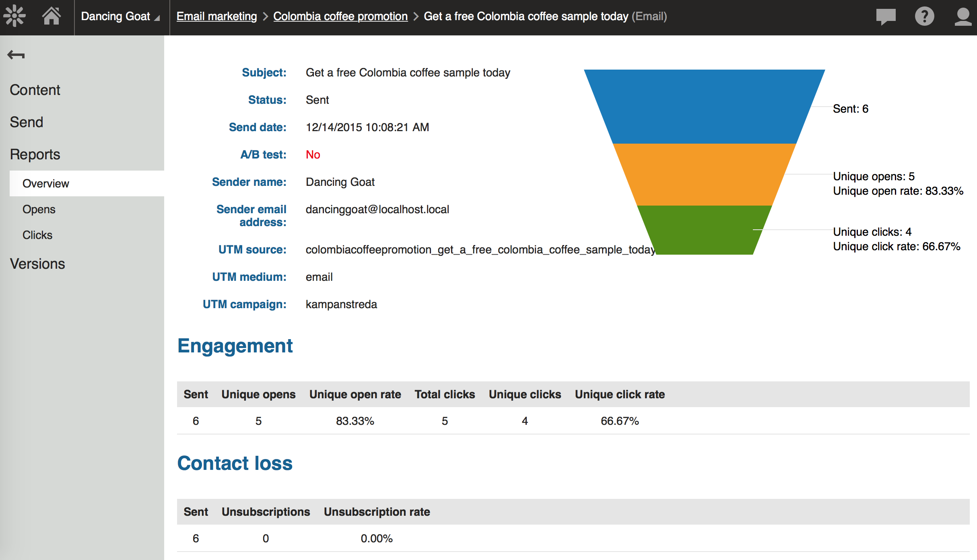
Task: Open the Email marketing breadcrumb link
Action: coord(216,16)
